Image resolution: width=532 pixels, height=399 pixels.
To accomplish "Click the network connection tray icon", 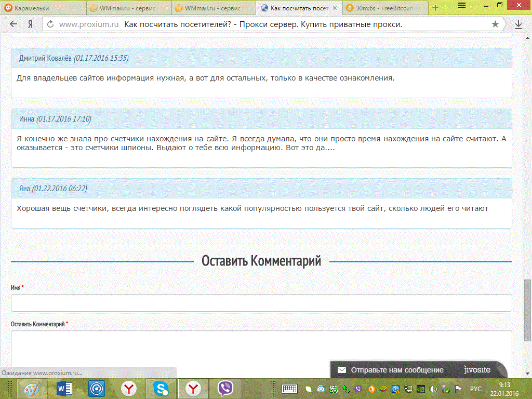I will [x=408, y=389].
